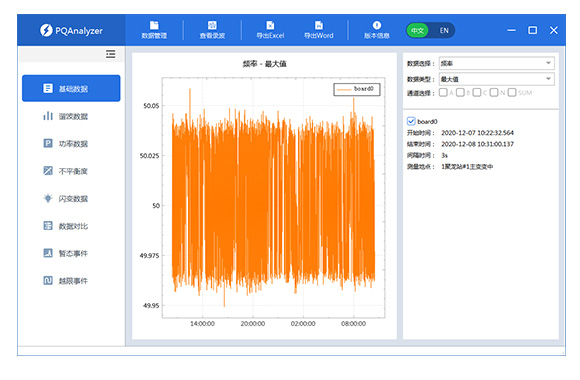
Task: Click the board0 legend entry in chart
Action: (x=357, y=89)
